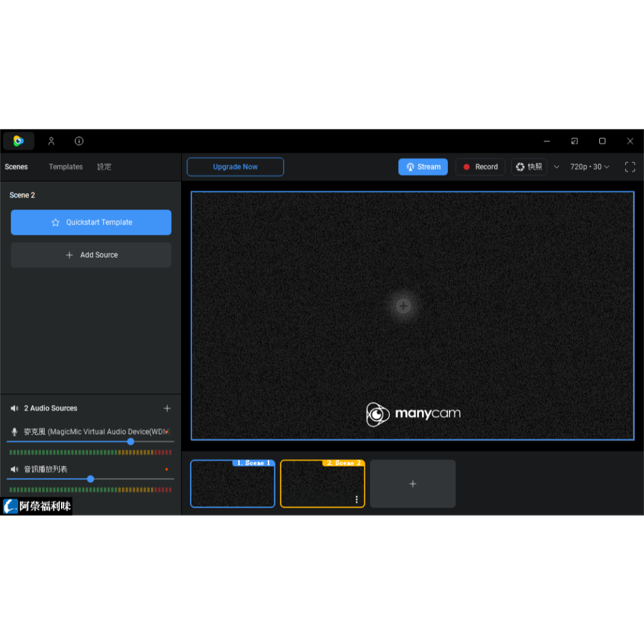Adjust the 麥克風 volume slider
Image resolution: width=644 pixels, height=644 pixels.
tap(91, 441)
